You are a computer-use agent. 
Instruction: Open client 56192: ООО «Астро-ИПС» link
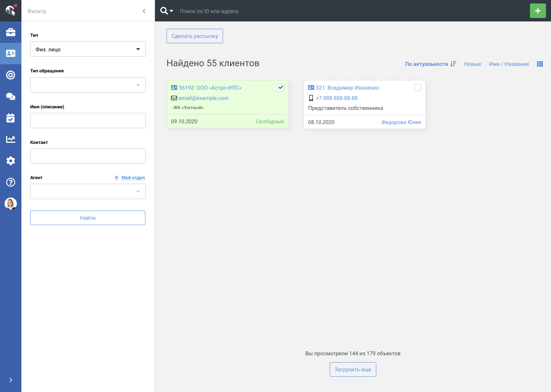(210, 88)
